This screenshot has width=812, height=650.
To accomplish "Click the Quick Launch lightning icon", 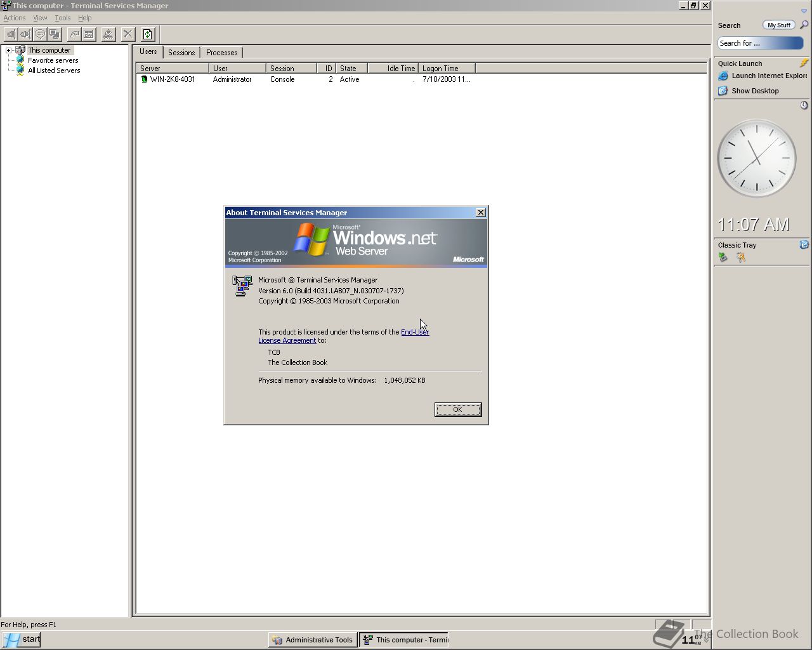I will (x=804, y=63).
